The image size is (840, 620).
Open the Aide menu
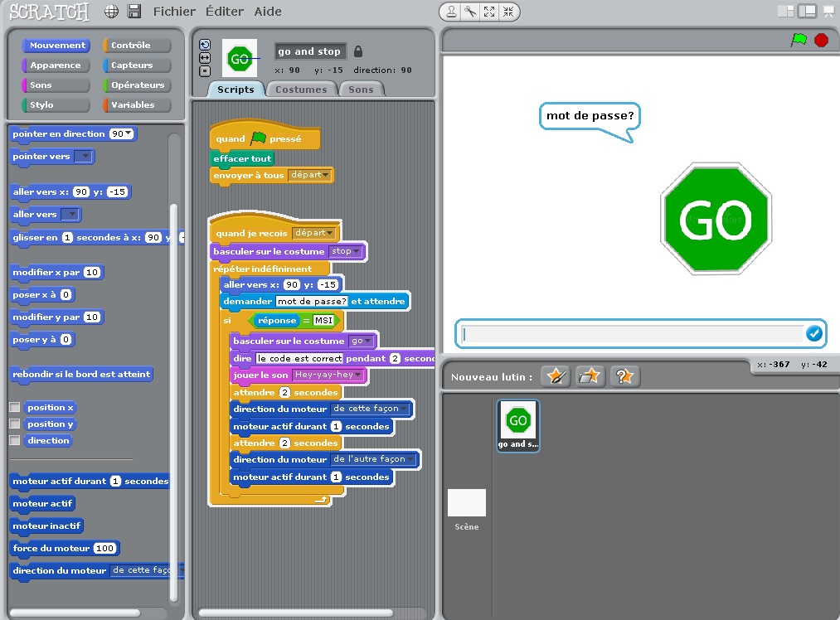point(268,12)
